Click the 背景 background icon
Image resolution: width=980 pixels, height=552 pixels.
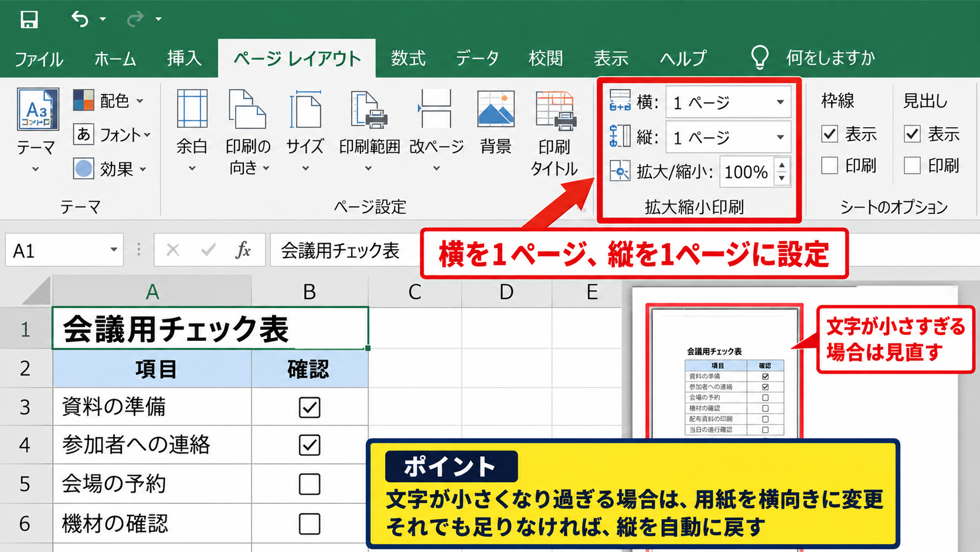tap(496, 109)
